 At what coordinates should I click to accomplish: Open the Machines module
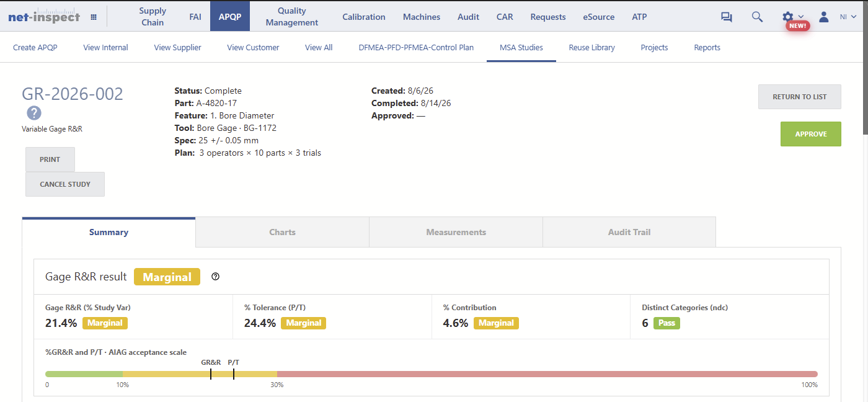coord(422,17)
